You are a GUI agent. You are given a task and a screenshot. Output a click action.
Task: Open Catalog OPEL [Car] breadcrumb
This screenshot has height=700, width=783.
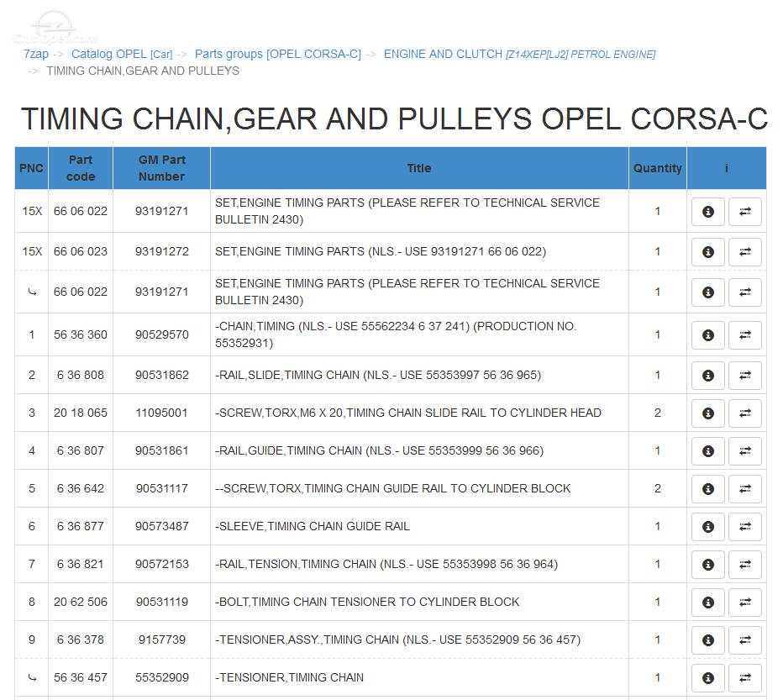coord(121,54)
